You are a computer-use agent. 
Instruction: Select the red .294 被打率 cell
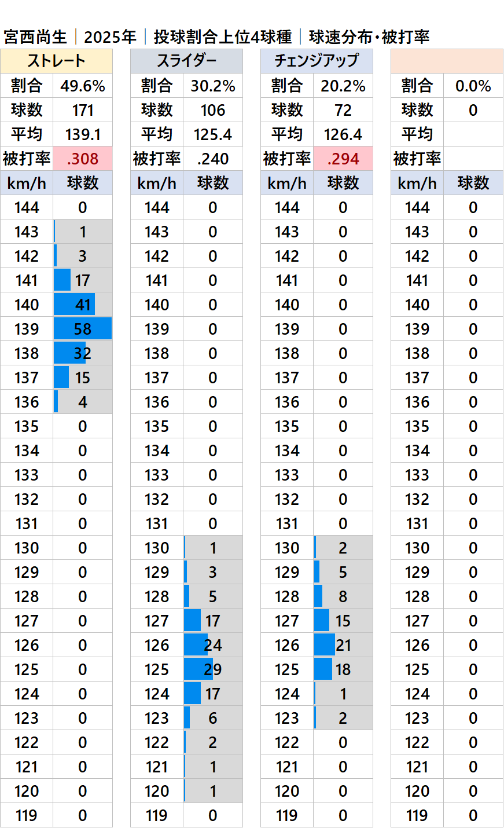(x=343, y=159)
